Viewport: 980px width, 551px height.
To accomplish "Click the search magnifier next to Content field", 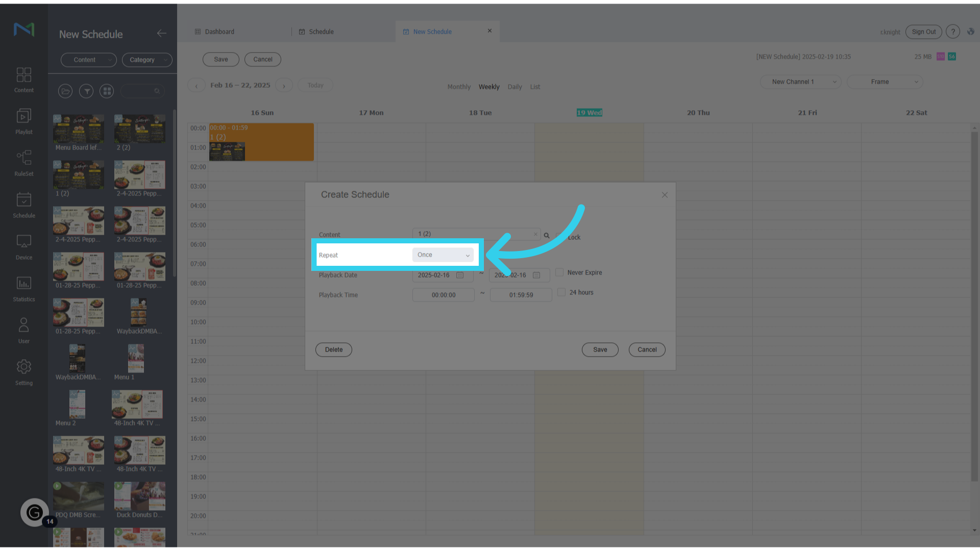I will [547, 236].
